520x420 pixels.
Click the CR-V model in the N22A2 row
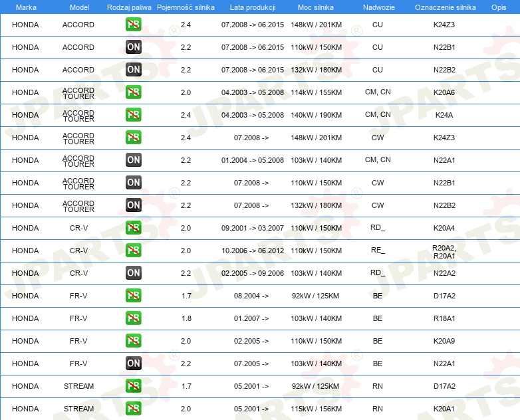pos(78,273)
